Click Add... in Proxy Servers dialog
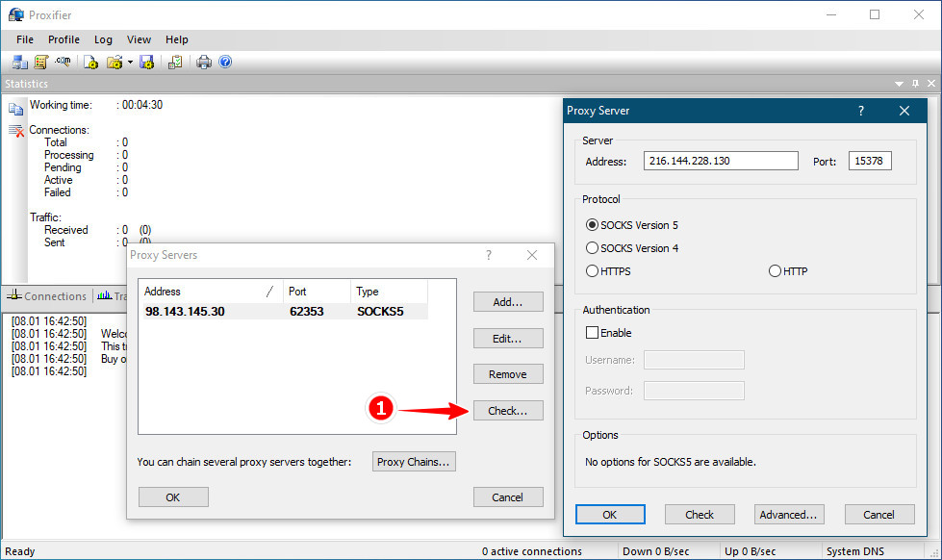This screenshot has width=942, height=560. point(508,301)
